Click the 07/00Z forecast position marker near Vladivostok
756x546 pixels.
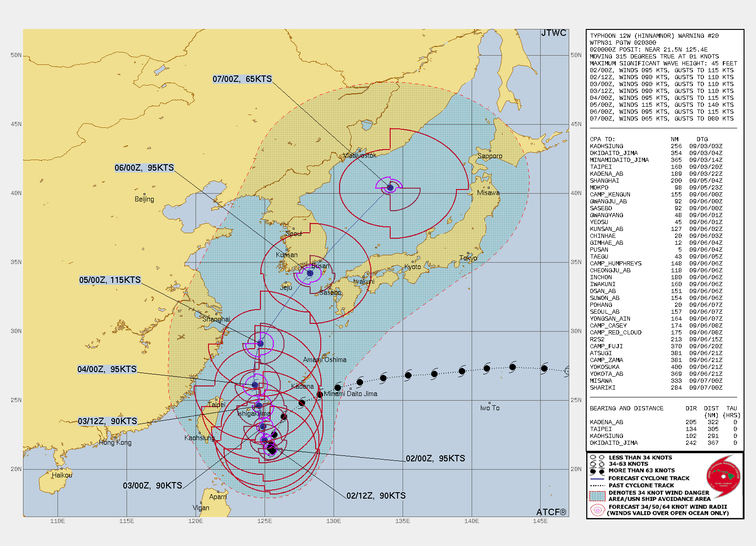click(x=390, y=188)
